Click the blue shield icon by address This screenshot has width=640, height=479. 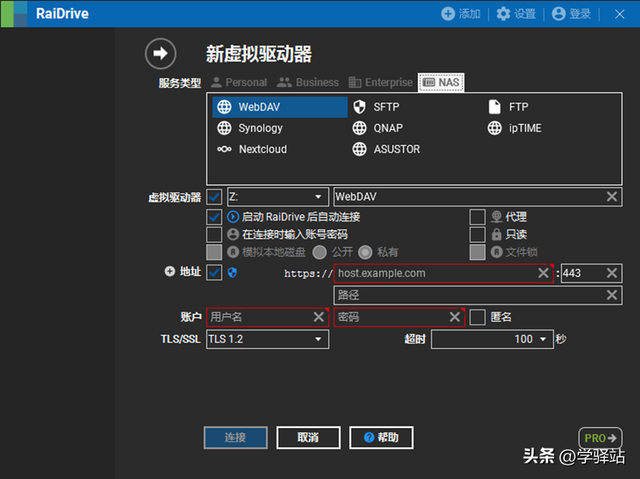(x=232, y=273)
